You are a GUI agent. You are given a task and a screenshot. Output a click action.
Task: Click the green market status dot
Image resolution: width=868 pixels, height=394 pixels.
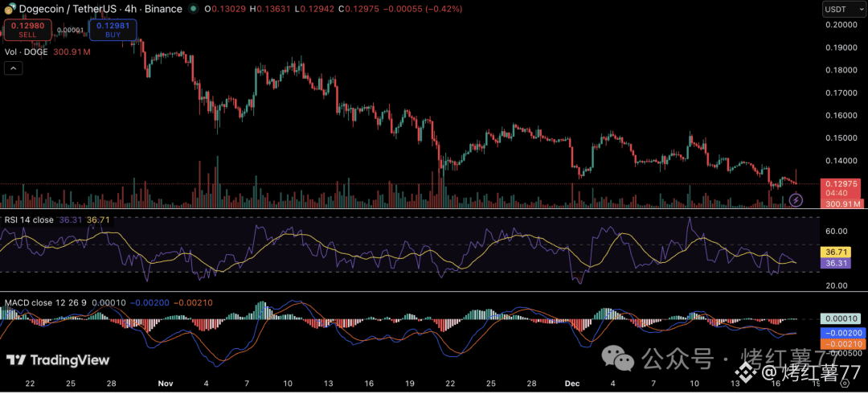coord(193,9)
